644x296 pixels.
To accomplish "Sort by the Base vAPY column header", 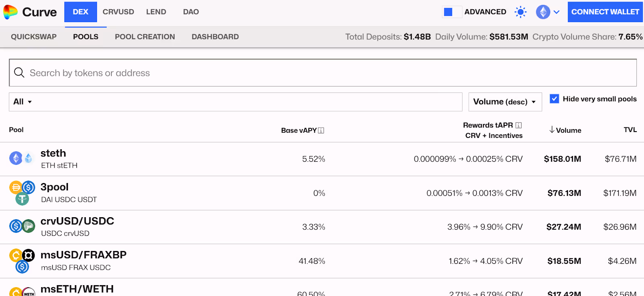I will tap(299, 130).
